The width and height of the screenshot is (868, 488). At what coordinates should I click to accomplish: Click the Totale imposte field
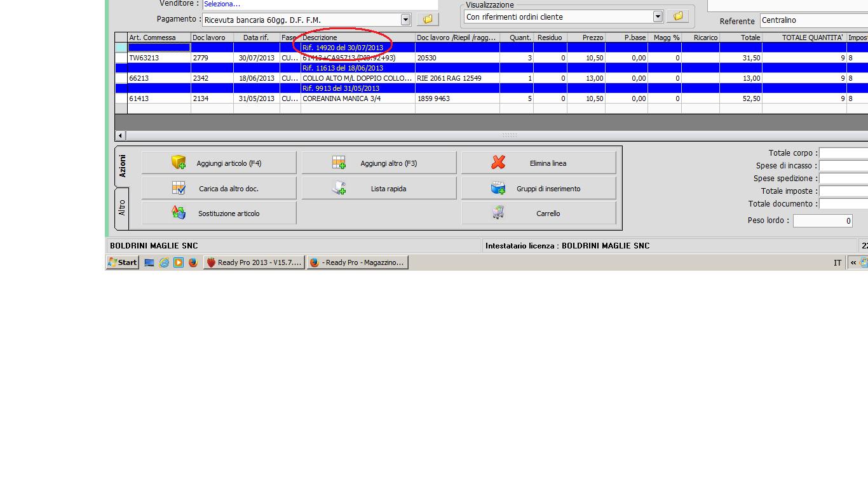click(843, 191)
